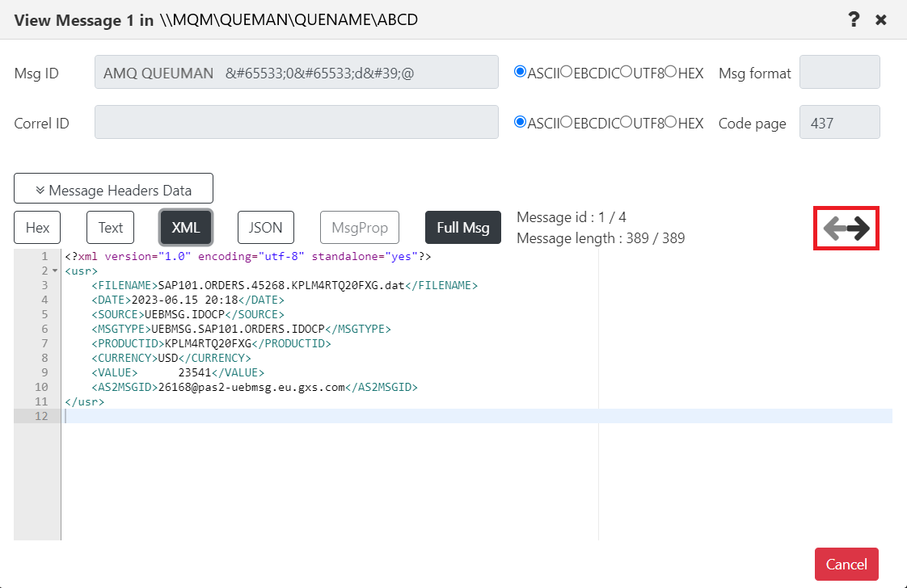Select ASCII radio for Msg ID
The width and height of the screenshot is (907, 588).
tap(520, 72)
